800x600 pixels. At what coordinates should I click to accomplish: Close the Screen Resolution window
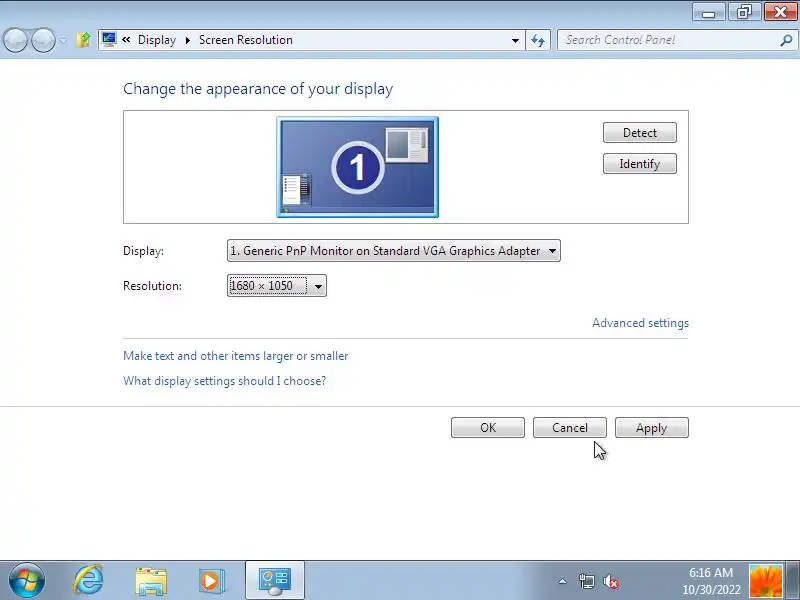pyautogui.click(x=780, y=12)
